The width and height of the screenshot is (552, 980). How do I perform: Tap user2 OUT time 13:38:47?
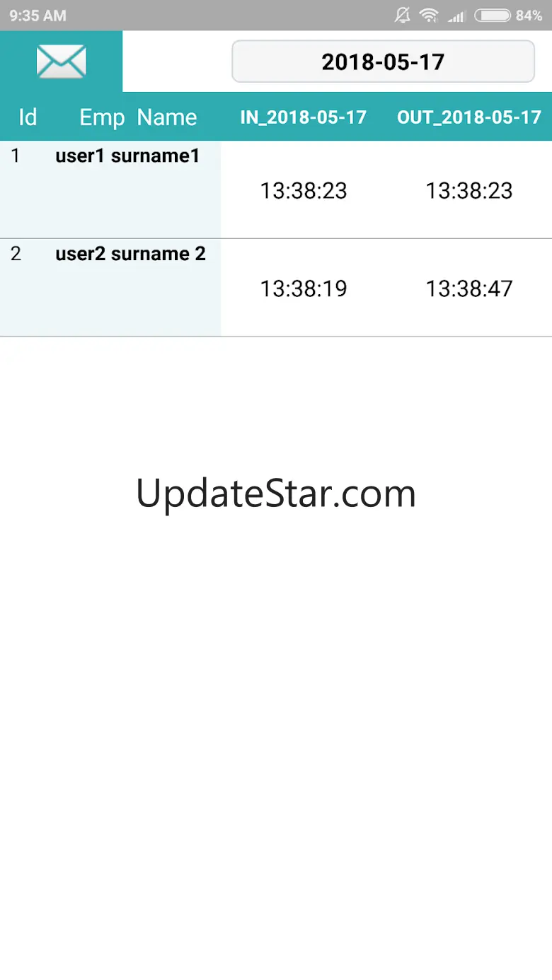[469, 289]
